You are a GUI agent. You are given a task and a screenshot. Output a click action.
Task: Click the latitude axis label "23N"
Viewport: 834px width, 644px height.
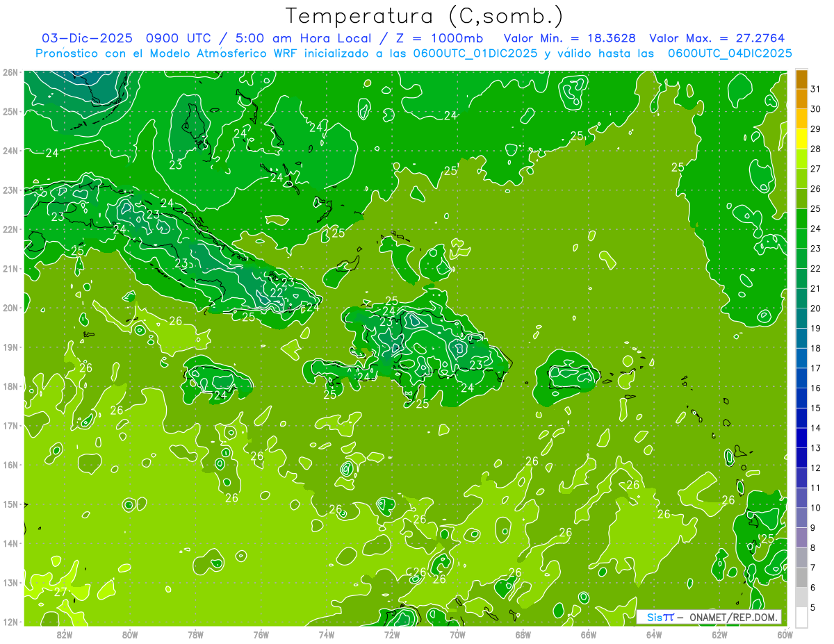10,190
